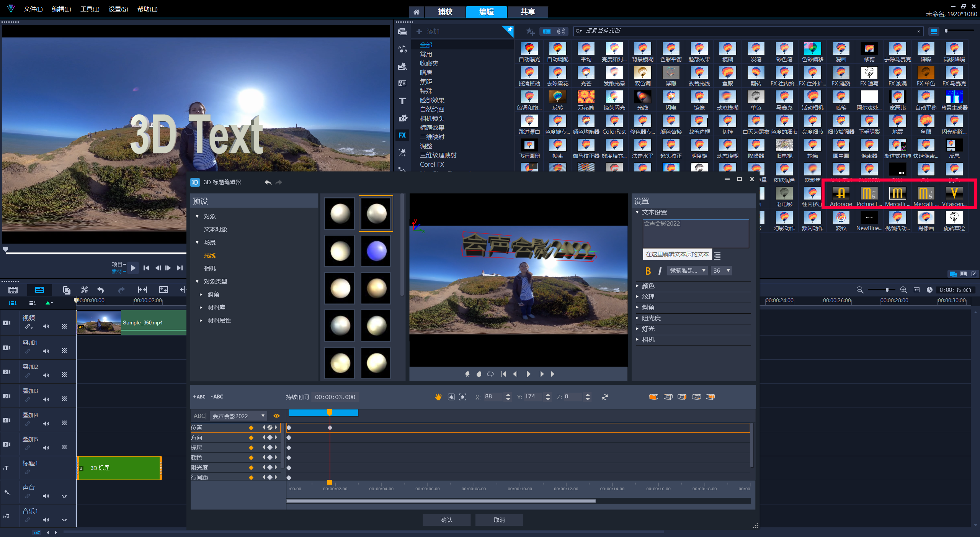Reset the position values icon
980x537 pixels.
[605, 397]
